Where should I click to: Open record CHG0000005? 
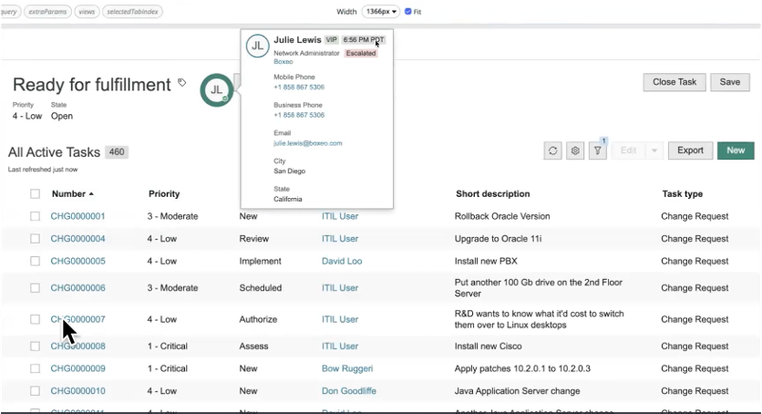[x=78, y=261]
